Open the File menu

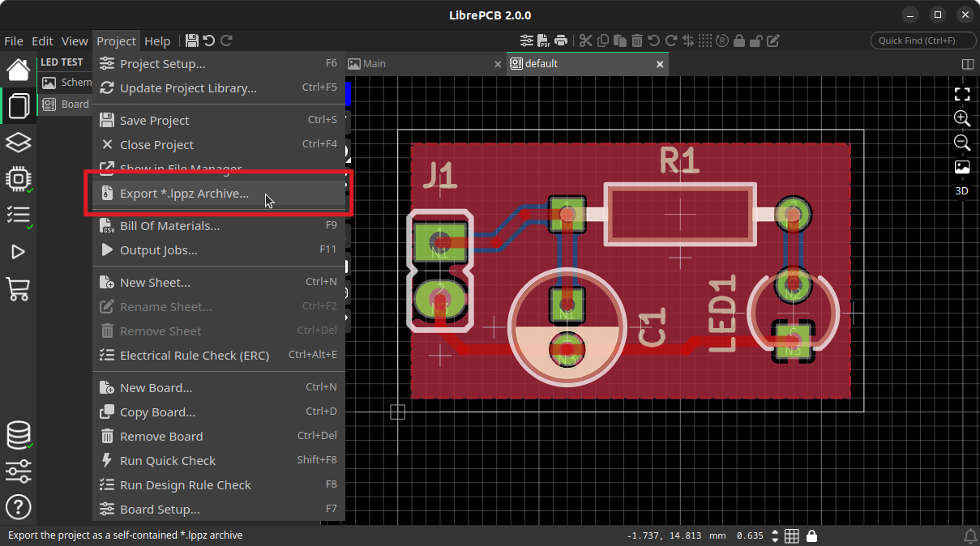[14, 41]
